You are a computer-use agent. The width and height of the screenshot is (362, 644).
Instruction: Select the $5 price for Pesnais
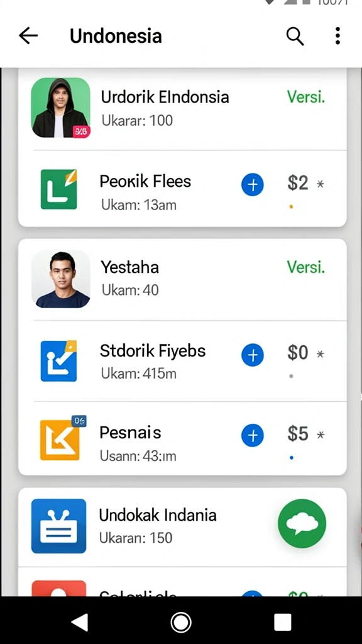tap(298, 433)
